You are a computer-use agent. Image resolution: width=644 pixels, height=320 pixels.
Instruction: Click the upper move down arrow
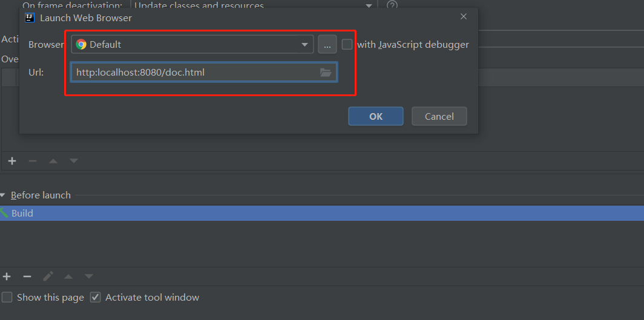pos(74,161)
